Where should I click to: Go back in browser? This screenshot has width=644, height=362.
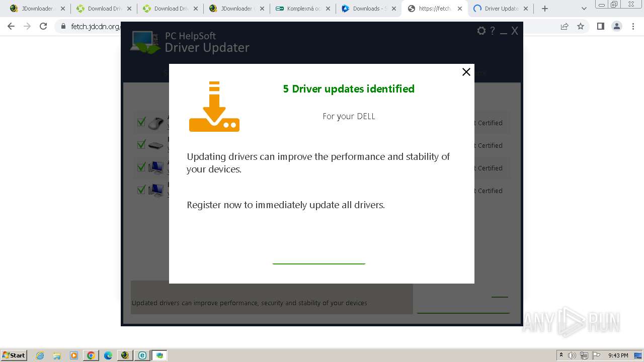click(x=11, y=26)
